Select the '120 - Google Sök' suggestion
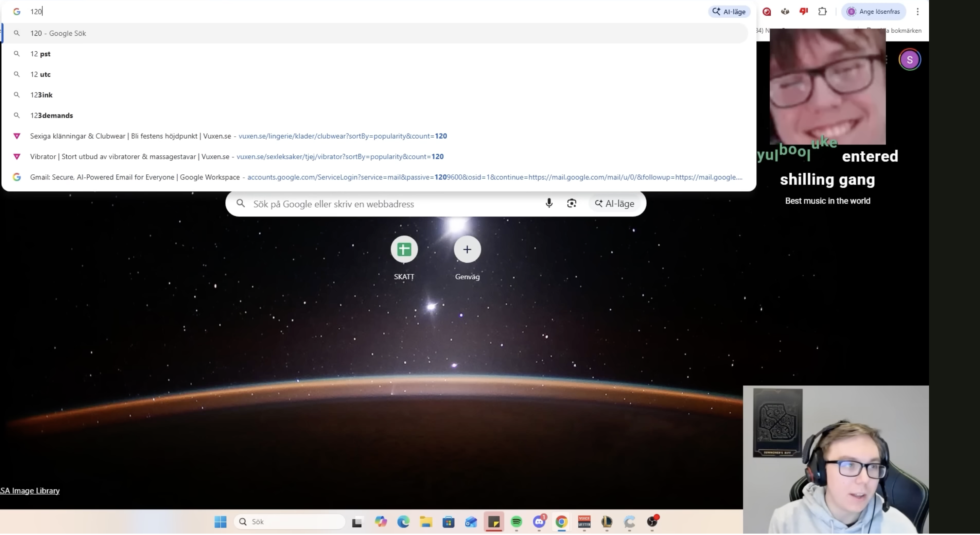 pos(58,33)
